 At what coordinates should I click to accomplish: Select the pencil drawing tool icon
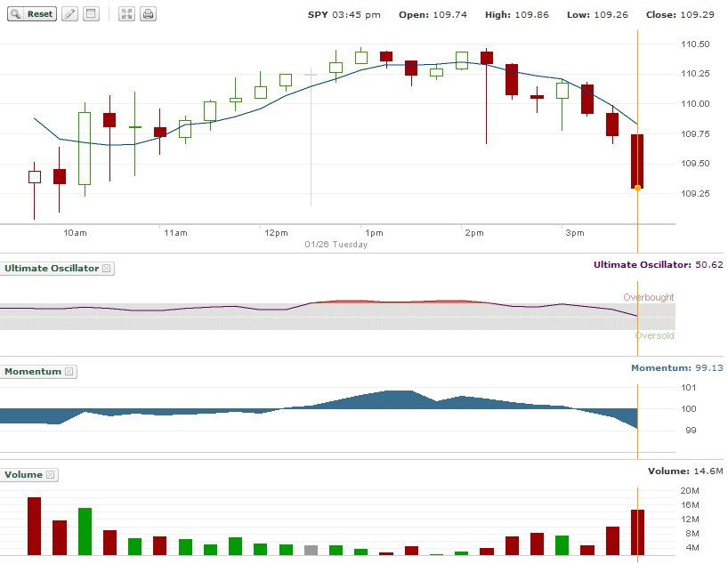coord(69,14)
